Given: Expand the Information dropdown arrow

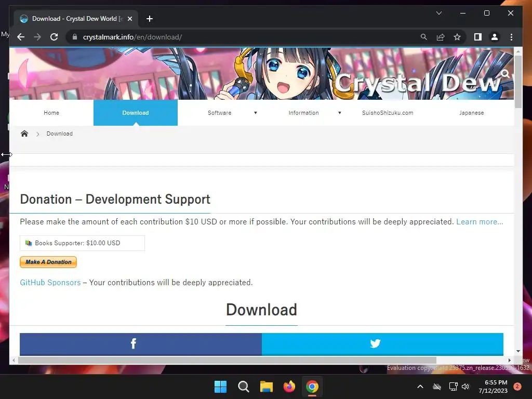Looking at the screenshot, I should 339,113.
